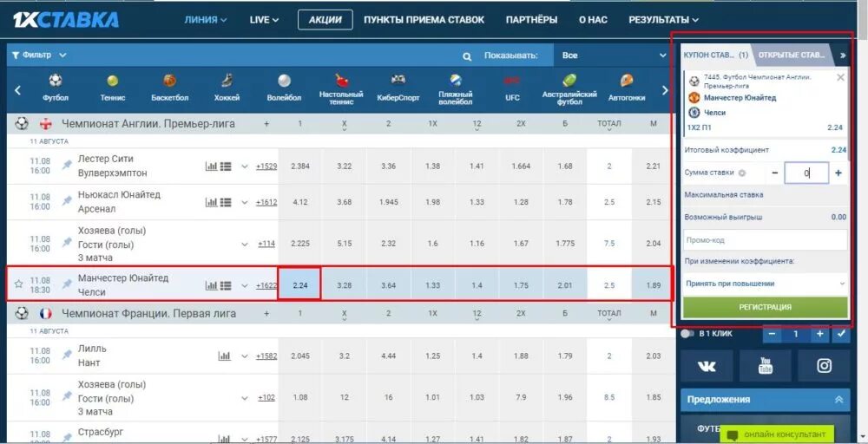Image resolution: width=868 pixels, height=444 pixels.
Task: Decrease one-click amount with minus
Action: (x=772, y=334)
